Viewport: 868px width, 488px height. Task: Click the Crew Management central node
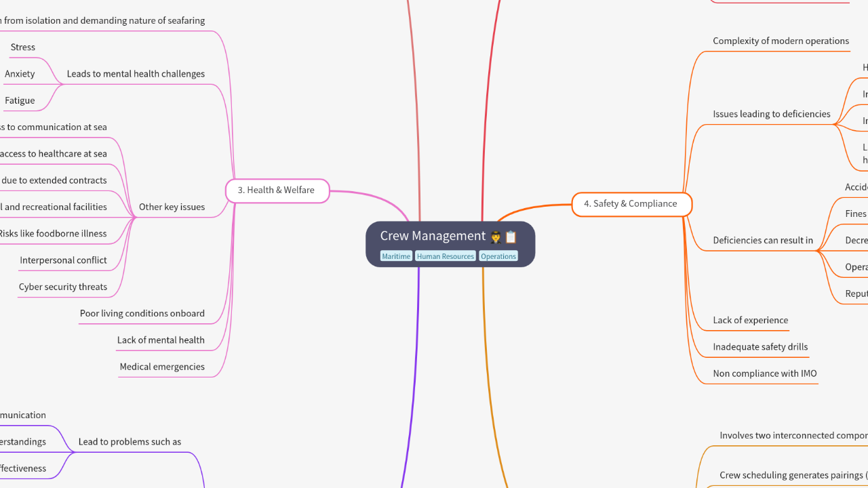click(x=433, y=236)
